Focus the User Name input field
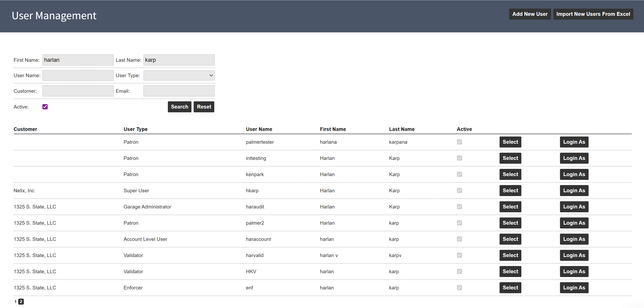Image resolution: width=644 pixels, height=308 pixels. 78,75
